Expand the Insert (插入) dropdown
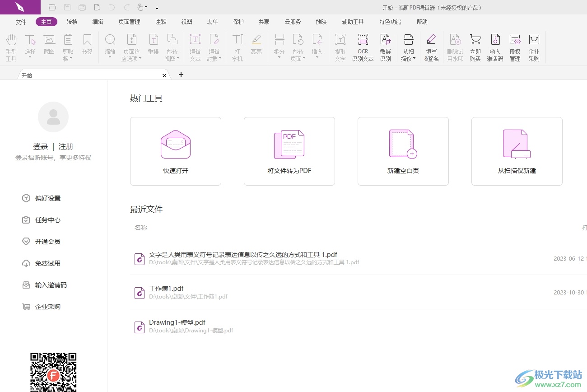 point(317,58)
